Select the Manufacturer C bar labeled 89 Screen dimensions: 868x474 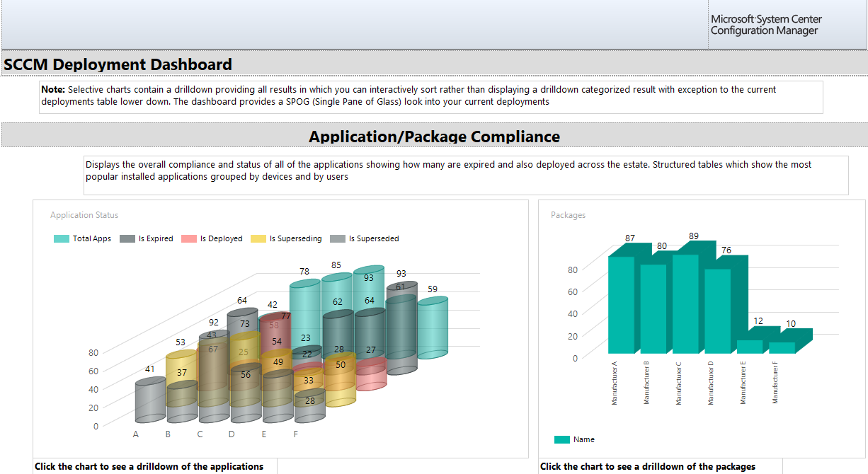685,304
